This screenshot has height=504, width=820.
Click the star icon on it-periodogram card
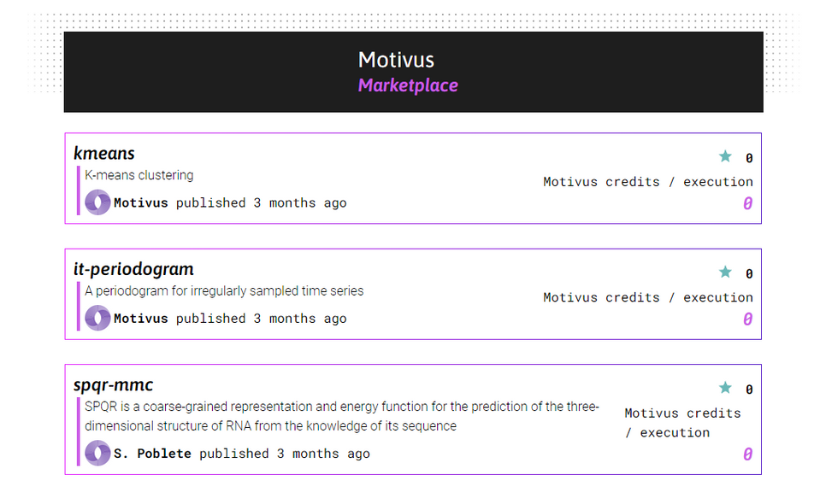(725, 273)
